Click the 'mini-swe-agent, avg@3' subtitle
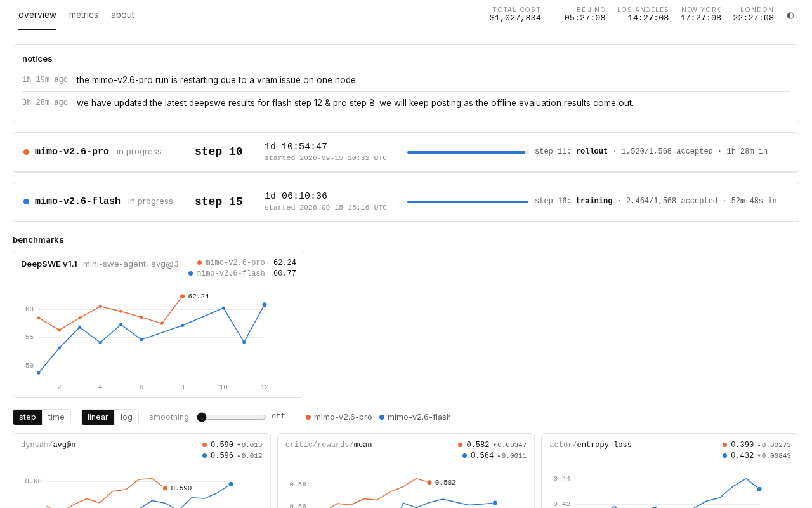Screen dimensions: 812x508 [131, 264]
